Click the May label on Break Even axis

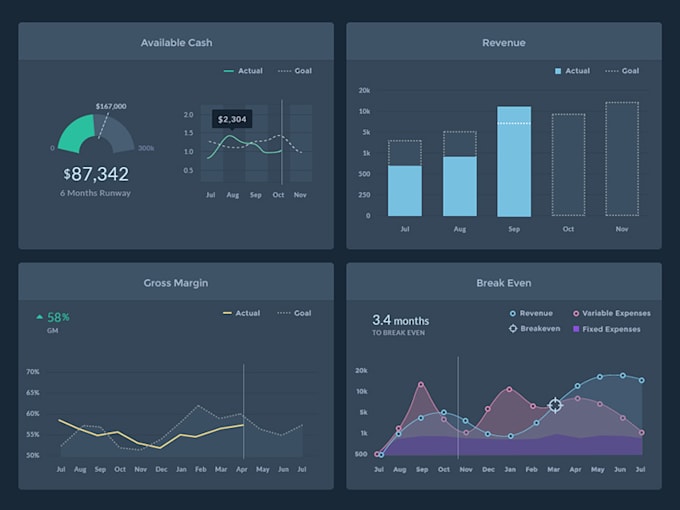(598, 469)
